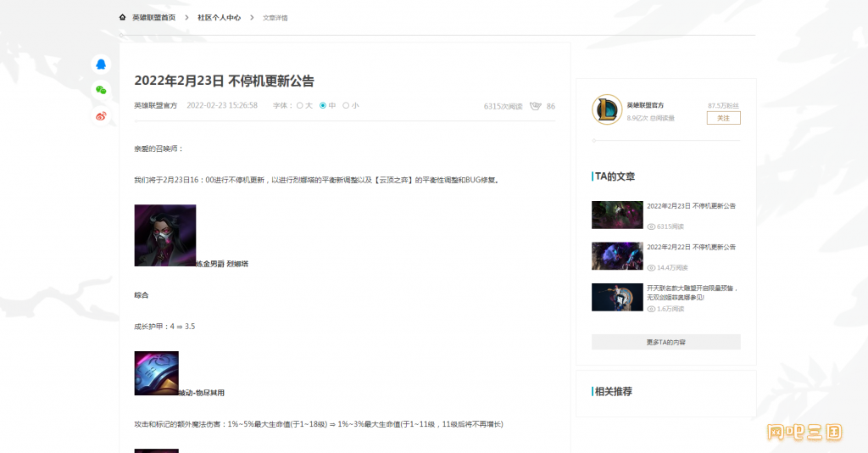868x453 pixels.
Task: Click the publish time 2022-02-23 15:26:58
Action: pyautogui.click(x=222, y=105)
